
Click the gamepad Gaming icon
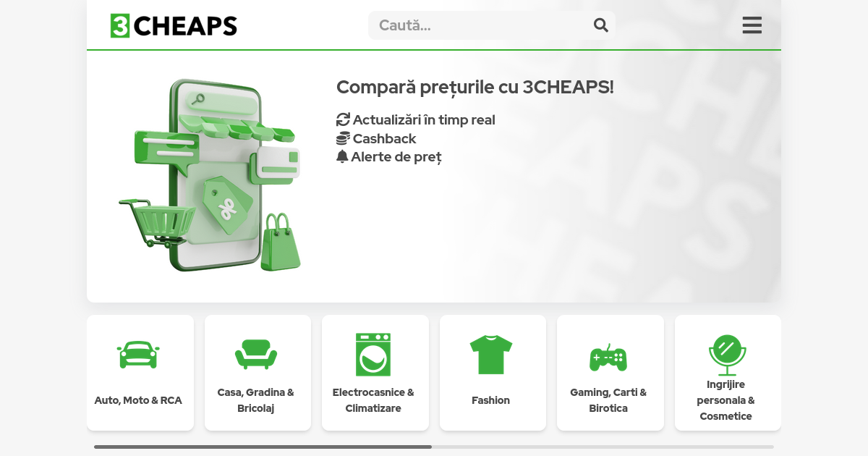tap(608, 357)
